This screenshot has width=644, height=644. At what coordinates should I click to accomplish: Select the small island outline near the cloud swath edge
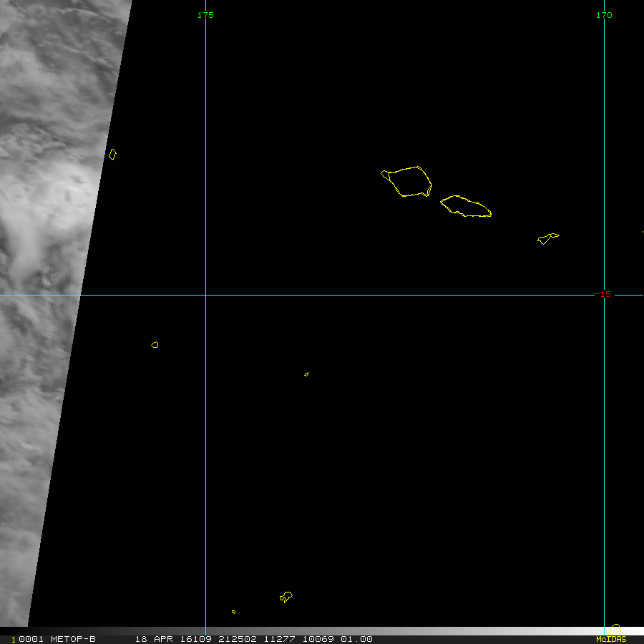click(x=112, y=154)
